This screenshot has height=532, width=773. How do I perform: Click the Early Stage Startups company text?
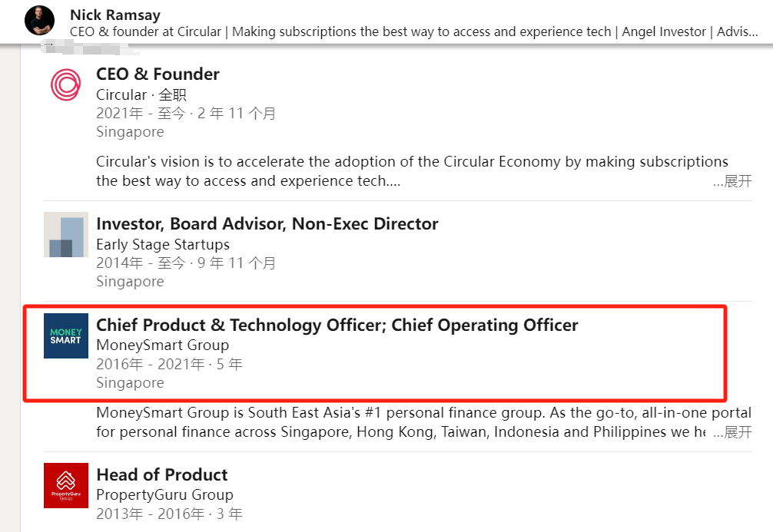click(x=163, y=245)
